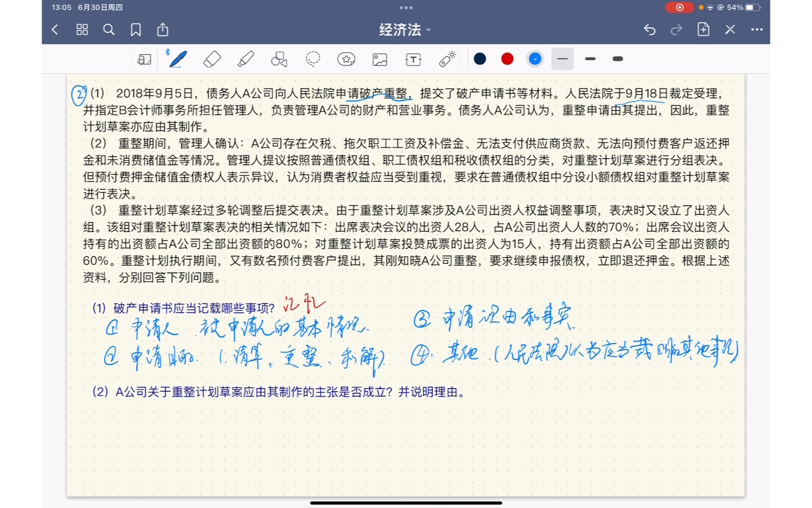Viewport: 812px width, 508px height.
Task: Bookmark the current page
Action: click(x=135, y=29)
